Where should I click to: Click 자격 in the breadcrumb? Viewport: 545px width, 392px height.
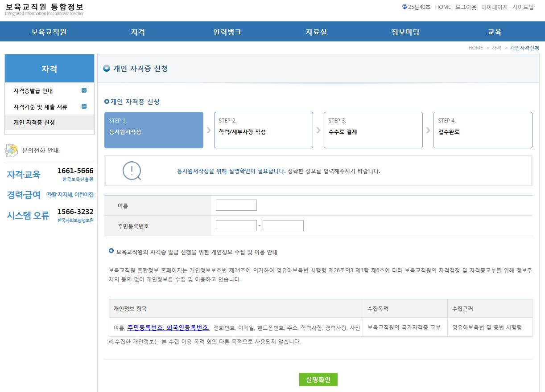pyautogui.click(x=496, y=48)
